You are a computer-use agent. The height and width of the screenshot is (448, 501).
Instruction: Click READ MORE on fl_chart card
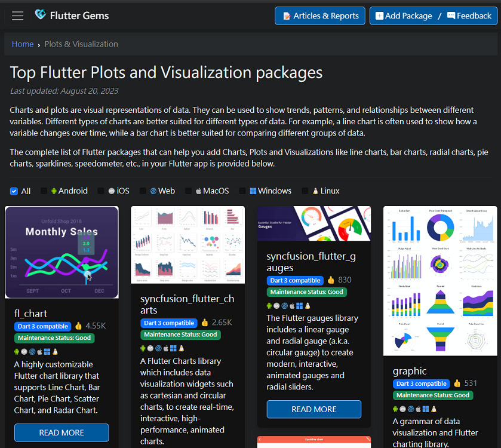coord(62,432)
